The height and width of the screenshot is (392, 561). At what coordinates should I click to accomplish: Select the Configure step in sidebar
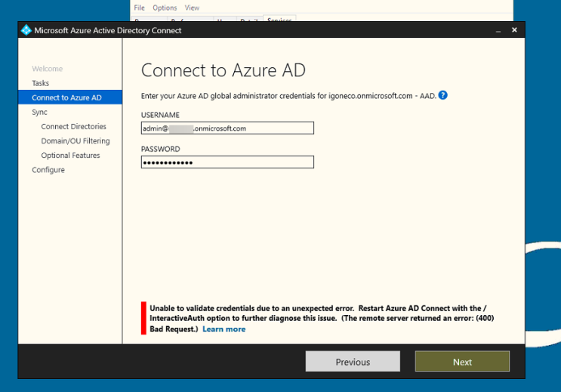(x=48, y=170)
